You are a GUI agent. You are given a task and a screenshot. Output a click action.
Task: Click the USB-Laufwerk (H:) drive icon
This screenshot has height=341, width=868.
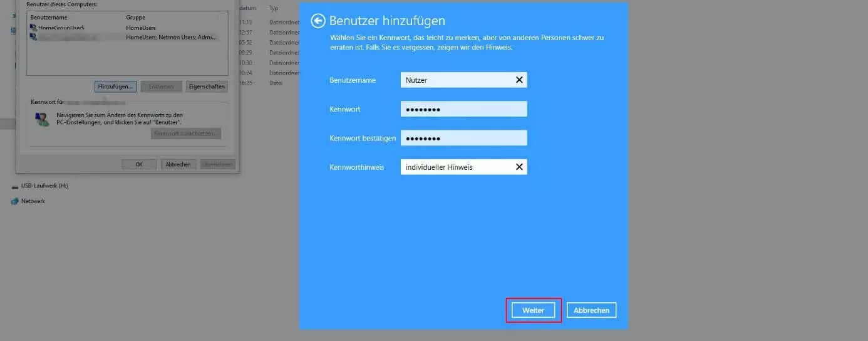coord(15,186)
